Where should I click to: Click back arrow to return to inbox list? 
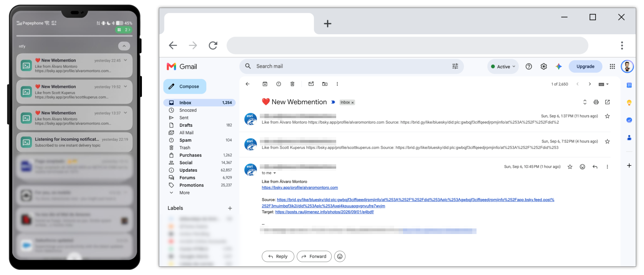(248, 84)
